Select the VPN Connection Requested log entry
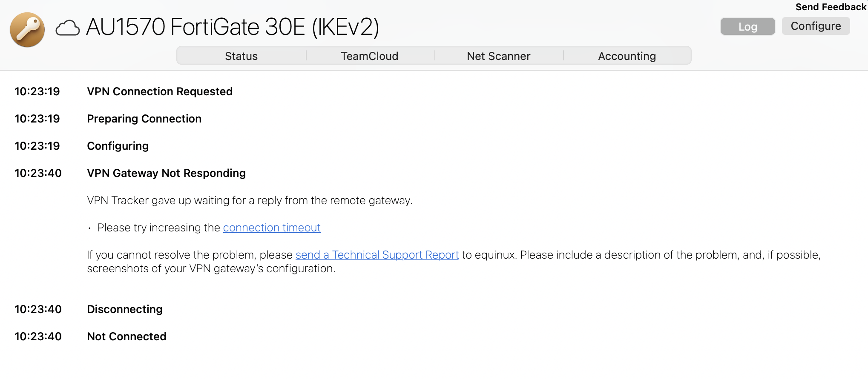 [160, 91]
